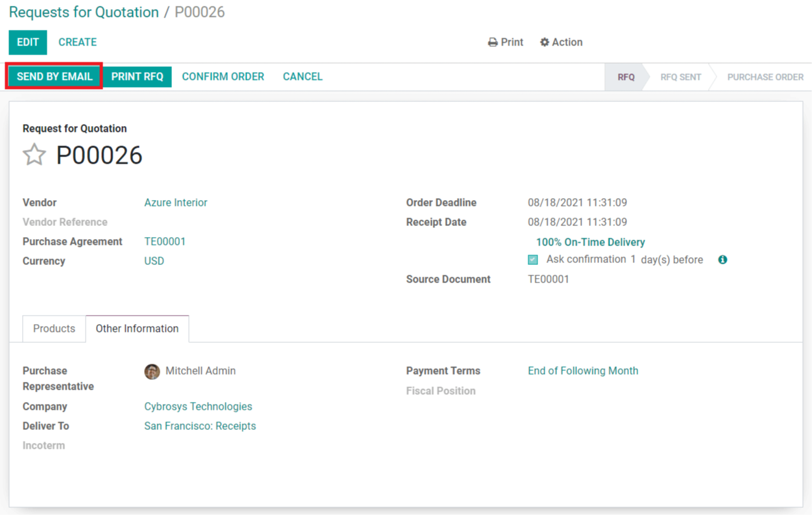812x515 pixels.
Task: Open purchase agreement TE00001 link
Action: point(165,242)
